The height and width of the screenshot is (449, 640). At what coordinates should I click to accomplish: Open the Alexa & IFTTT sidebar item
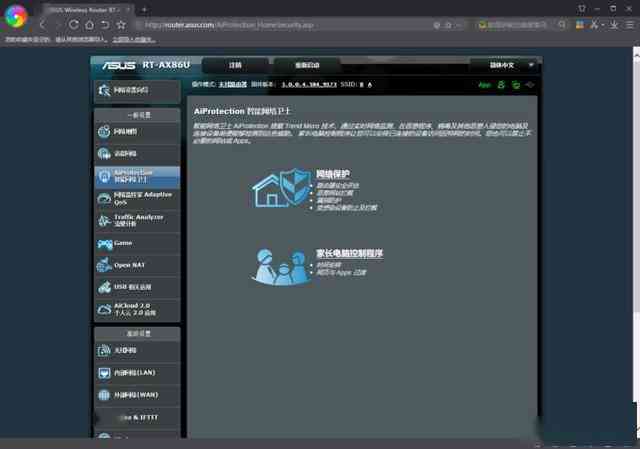tap(137, 418)
